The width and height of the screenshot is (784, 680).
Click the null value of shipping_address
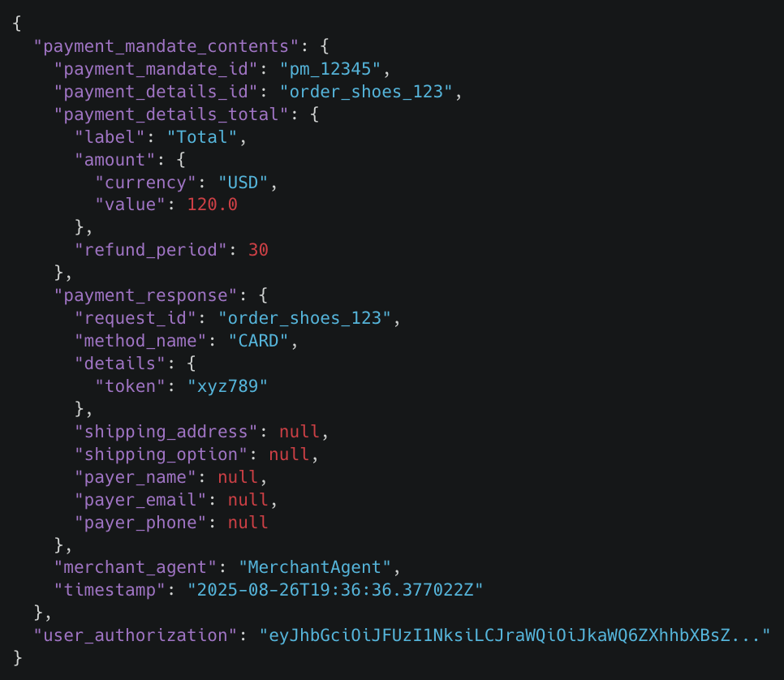299,432
